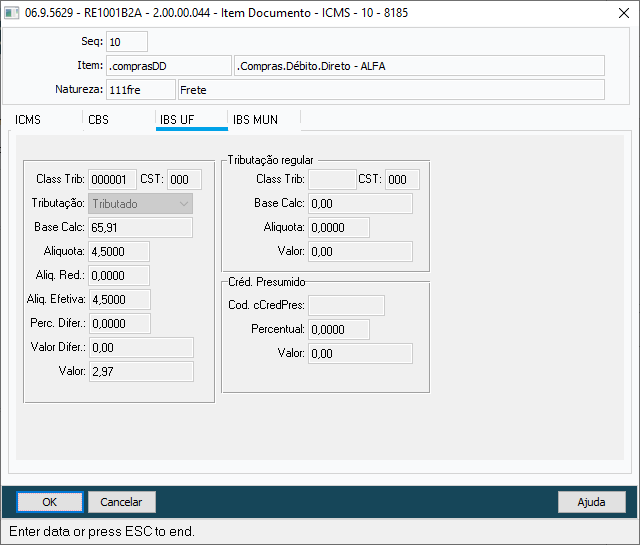Click the Natureza code field 111fre
This screenshot has width=640, height=545.
[x=141, y=90]
